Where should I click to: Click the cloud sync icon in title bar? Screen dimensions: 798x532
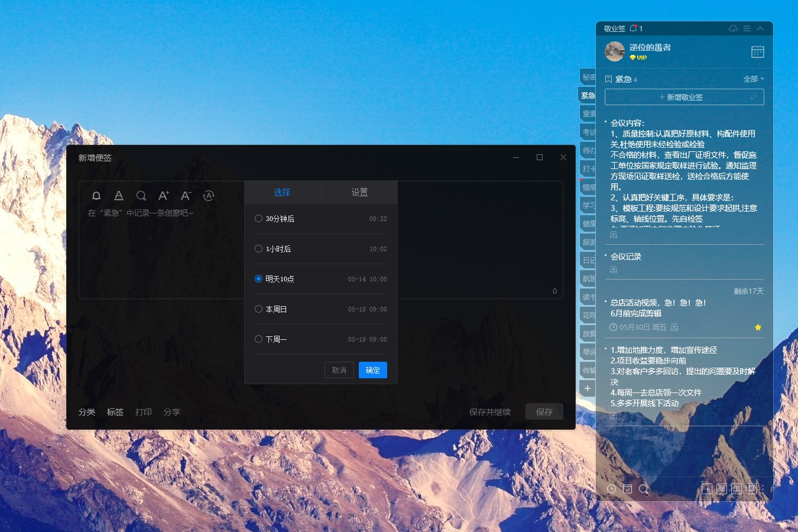tap(734, 28)
